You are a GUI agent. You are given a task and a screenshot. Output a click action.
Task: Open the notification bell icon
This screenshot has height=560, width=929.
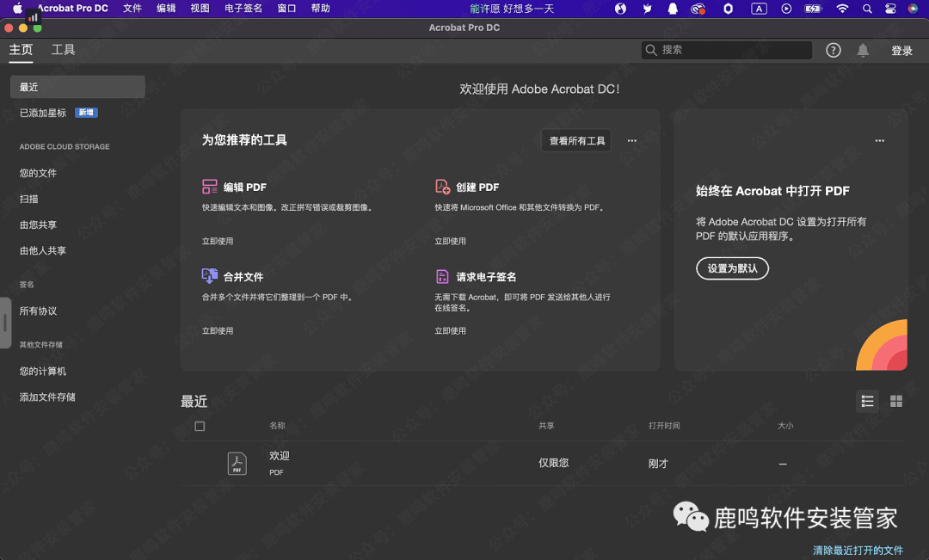863,50
